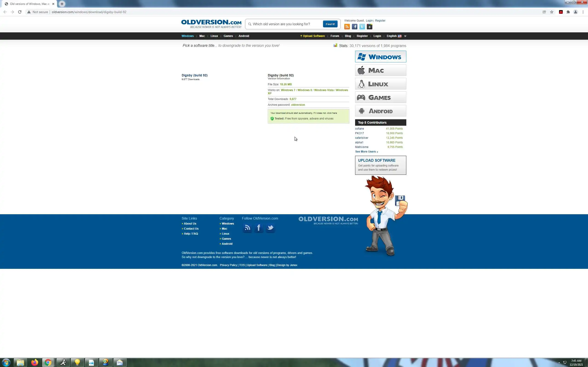Click the footer Twitter bird icon
The width and height of the screenshot is (588, 367).
[270, 228]
